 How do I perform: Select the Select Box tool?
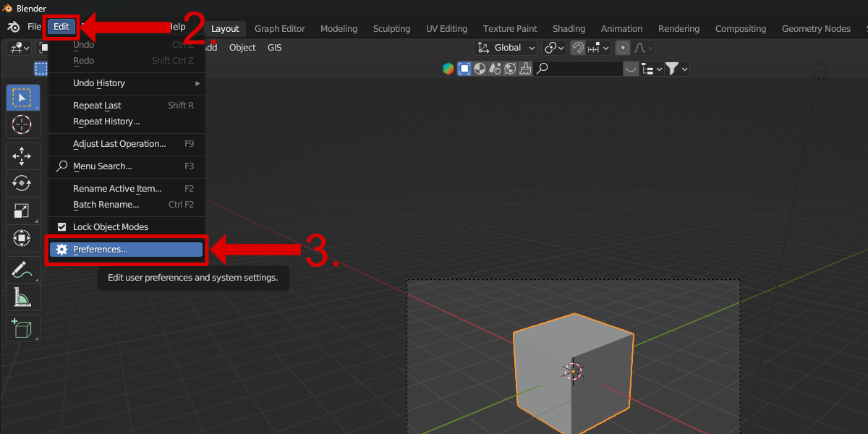(22, 98)
